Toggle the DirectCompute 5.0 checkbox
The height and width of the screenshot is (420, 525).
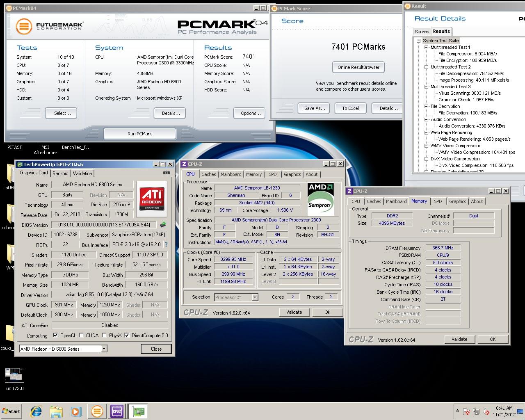[127, 335]
